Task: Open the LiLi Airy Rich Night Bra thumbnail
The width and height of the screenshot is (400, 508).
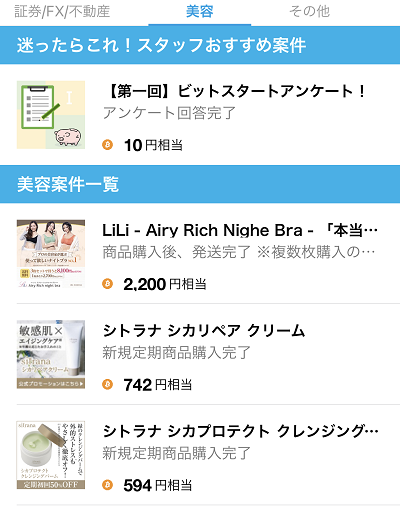Action: [x=51, y=254]
